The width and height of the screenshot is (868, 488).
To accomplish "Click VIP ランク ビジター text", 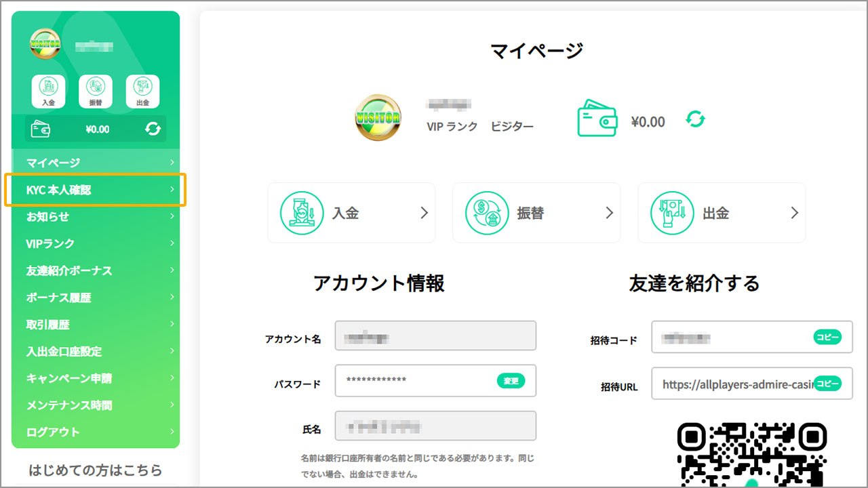I will pyautogui.click(x=480, y=126).
